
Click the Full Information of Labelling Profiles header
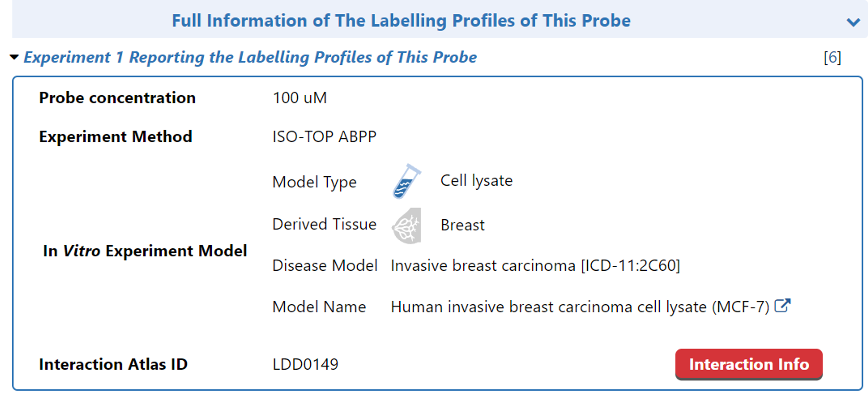(401, 21)
